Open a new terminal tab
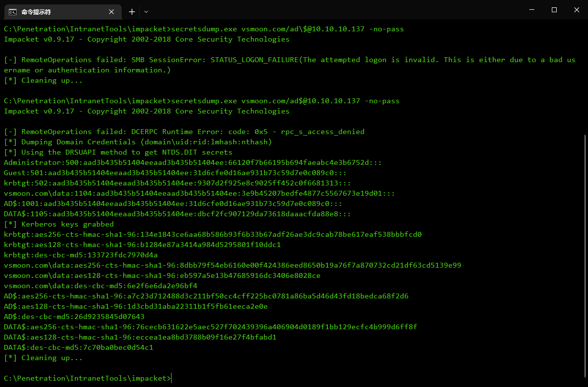Screen dimensions: 588x387 [131, 11]
